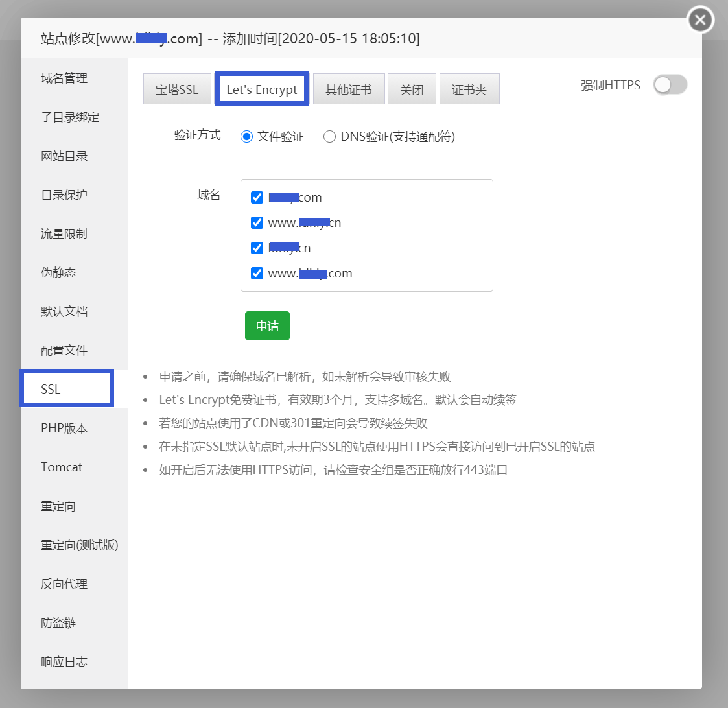
Task: Click the green 申请 button
Action: (x=267, y=325)
